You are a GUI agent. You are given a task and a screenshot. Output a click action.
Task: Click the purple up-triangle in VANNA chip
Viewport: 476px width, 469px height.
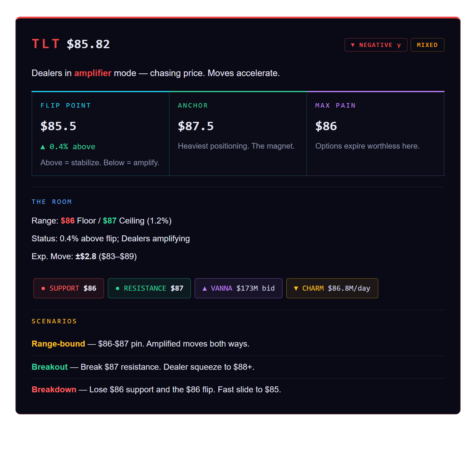pyautogui.click(x=204, y=288)
